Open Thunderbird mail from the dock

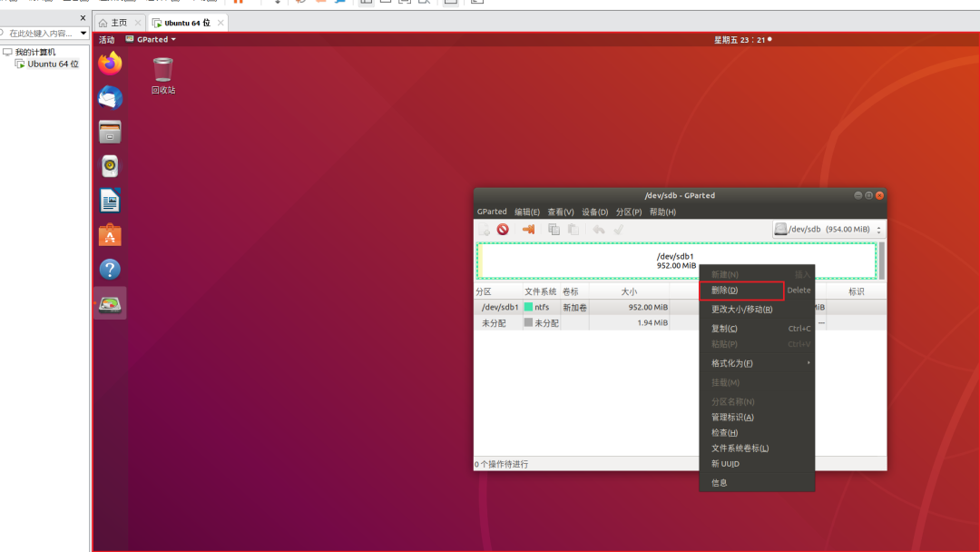pos(110,97)
